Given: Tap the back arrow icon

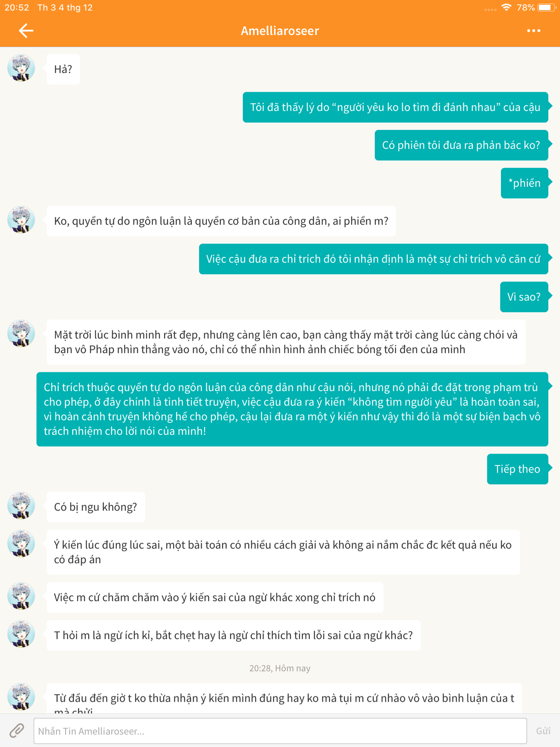Looking at the screenshot, I should (x=26, y=31).
